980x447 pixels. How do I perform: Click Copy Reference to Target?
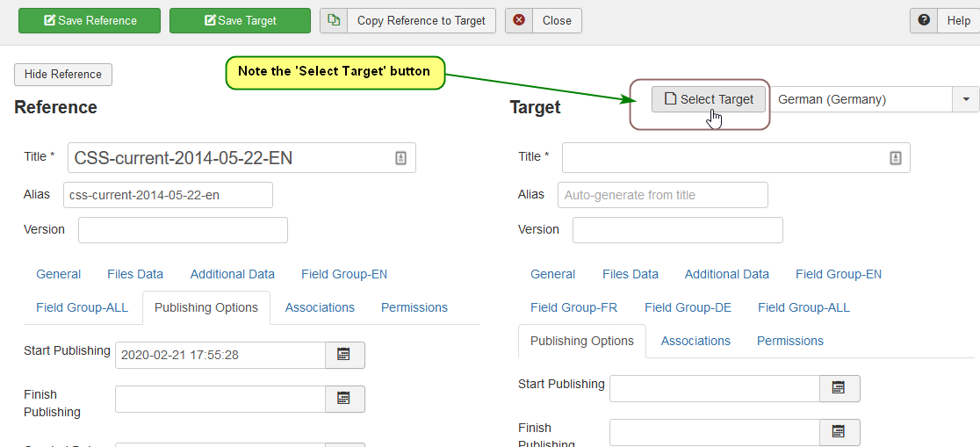(x=422, y=20)
